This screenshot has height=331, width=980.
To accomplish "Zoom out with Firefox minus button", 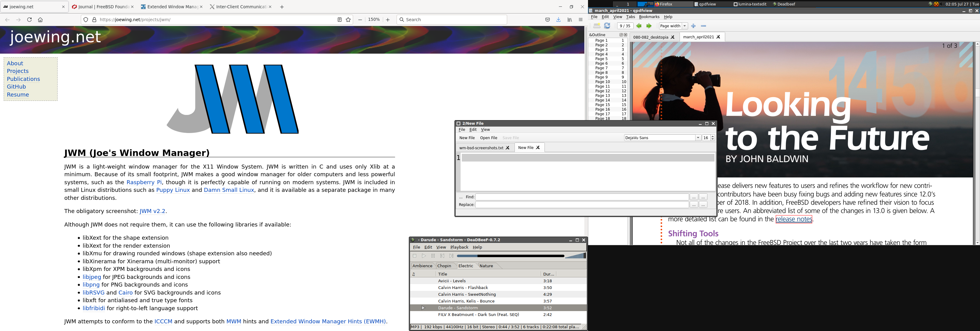I will [x=360, y=20].
